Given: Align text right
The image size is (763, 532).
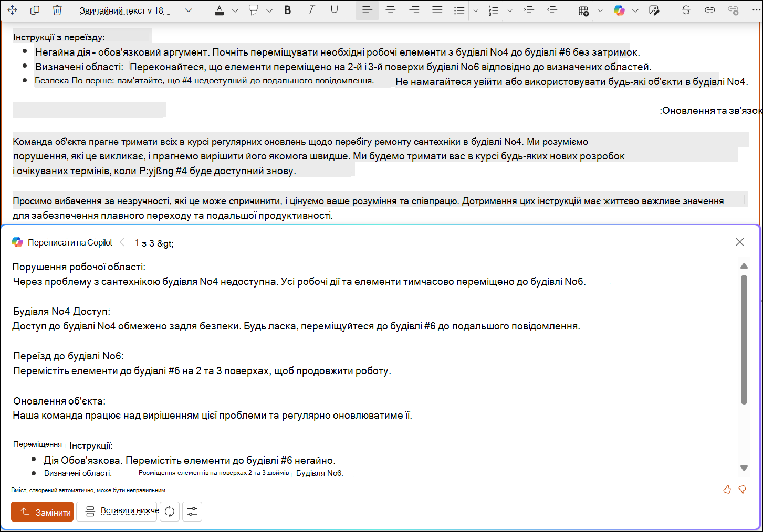Looking at the screenshot, I should 414,10.
